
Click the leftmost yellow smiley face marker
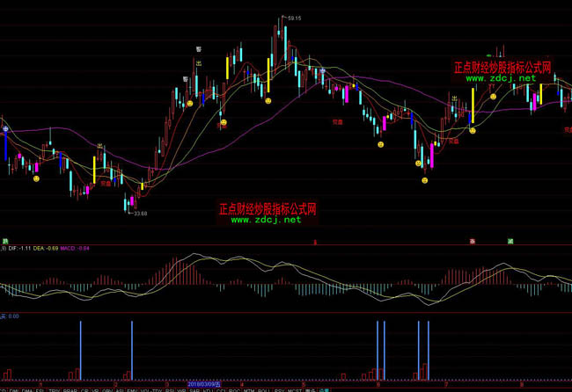(37, 178)
